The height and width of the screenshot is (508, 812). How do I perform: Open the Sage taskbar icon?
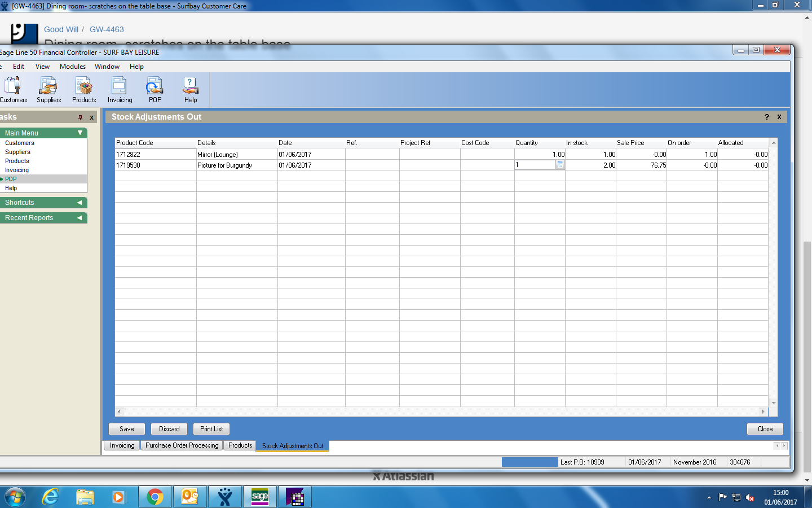point(260,497)
